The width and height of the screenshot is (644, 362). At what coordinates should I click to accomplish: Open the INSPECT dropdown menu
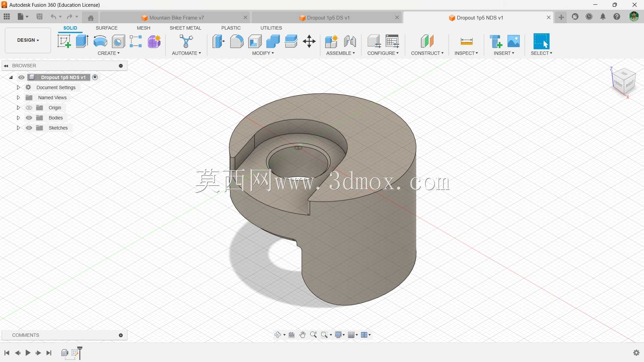[x=466, y=53]
